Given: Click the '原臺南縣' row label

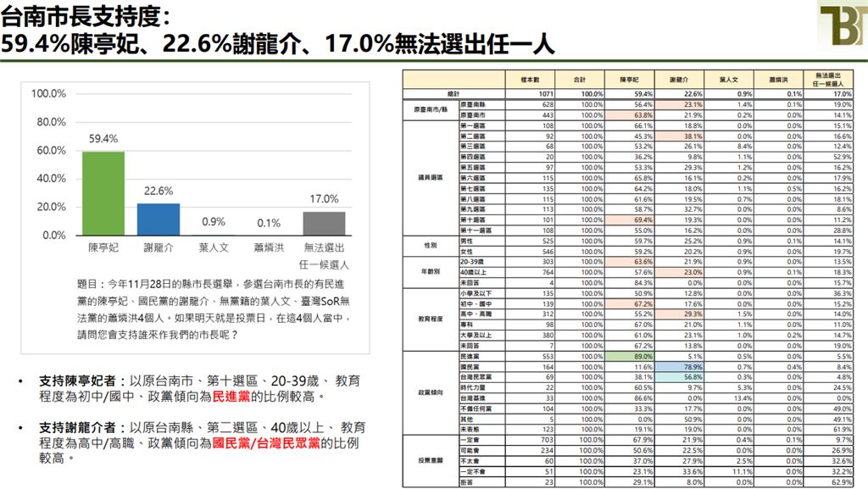Looking at the screenshot, I should click(x=473, y=104).
